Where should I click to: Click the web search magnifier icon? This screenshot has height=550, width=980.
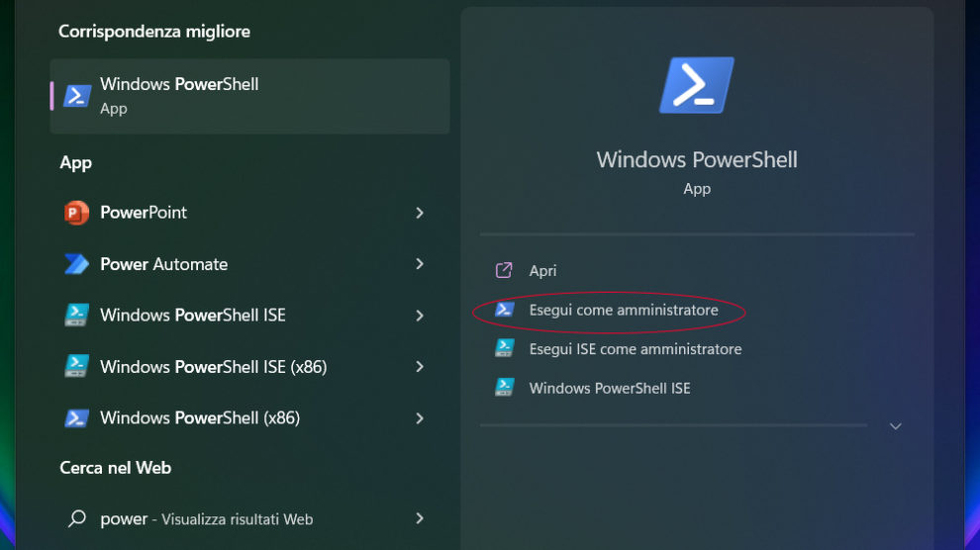(76, 519)
